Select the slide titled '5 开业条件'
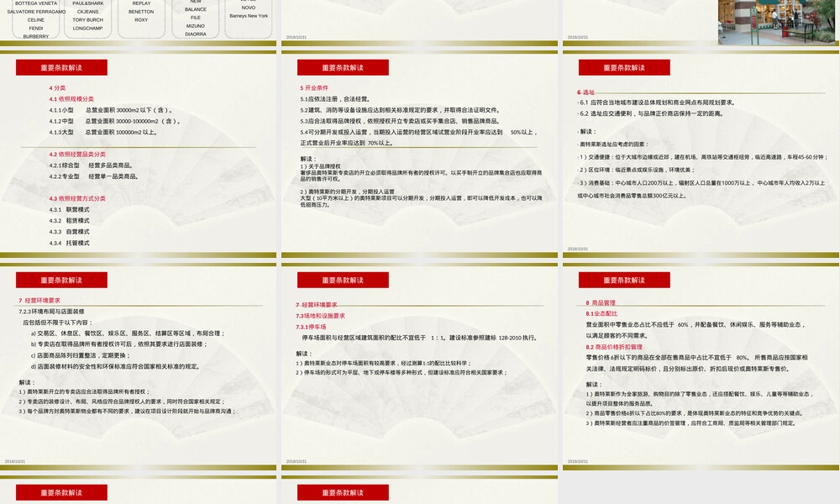The height and width of the screenshot is (504, 840). [419, 155]
